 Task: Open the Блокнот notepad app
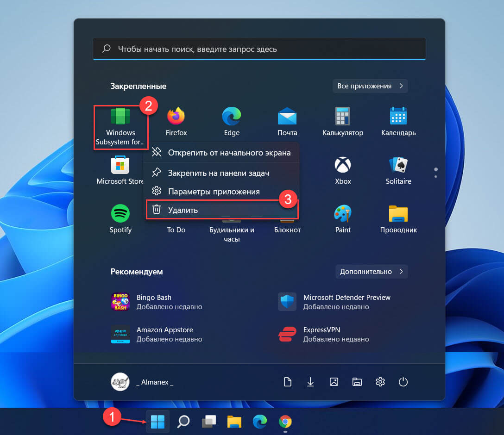287,230
